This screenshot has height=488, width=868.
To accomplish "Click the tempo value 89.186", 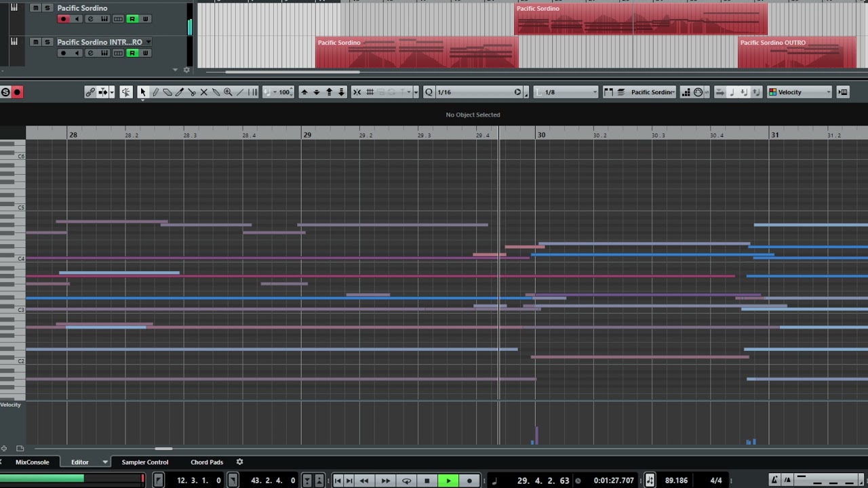I will pyautogui.click(x=677, y=481).
